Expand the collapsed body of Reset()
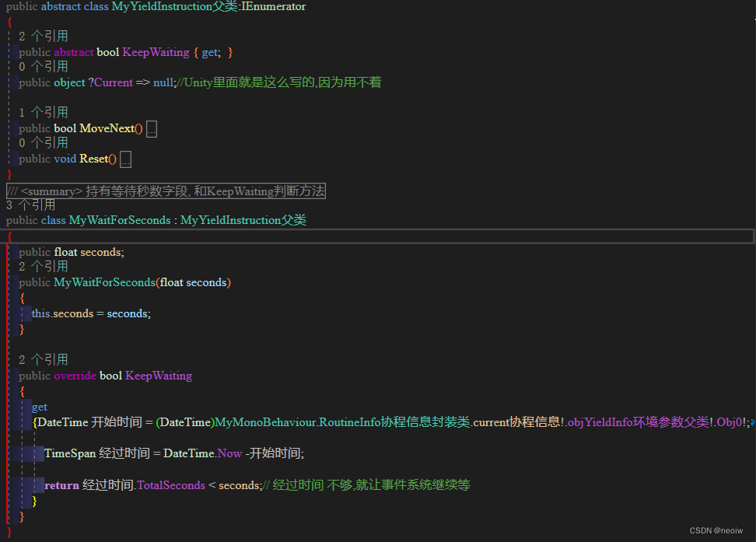 tap(126, 159)
